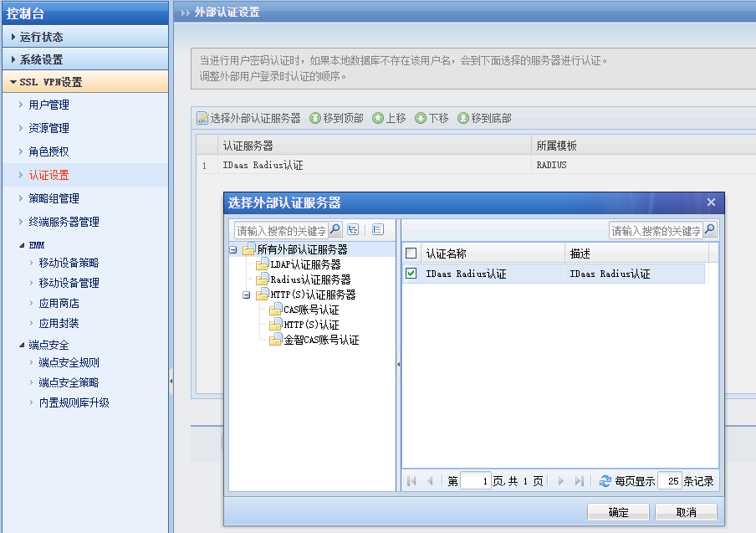Open 策略组管理 in the sidebar

(54, 198)
